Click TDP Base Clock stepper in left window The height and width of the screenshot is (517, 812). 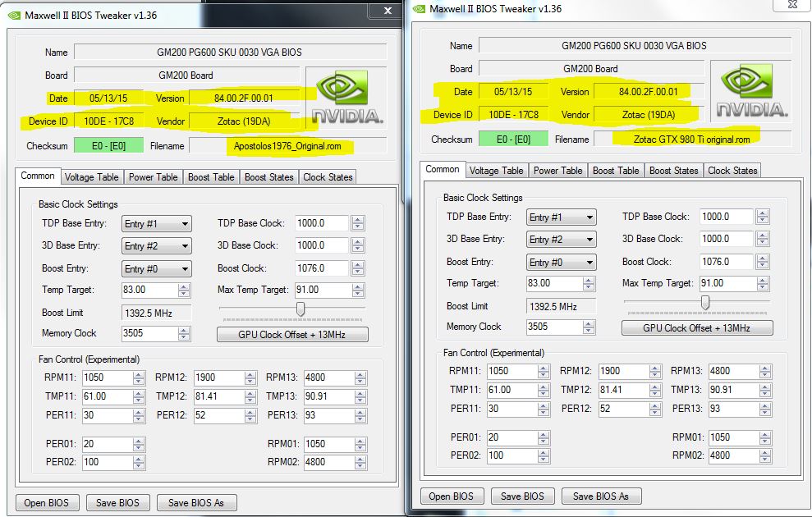tap(358, 223)
